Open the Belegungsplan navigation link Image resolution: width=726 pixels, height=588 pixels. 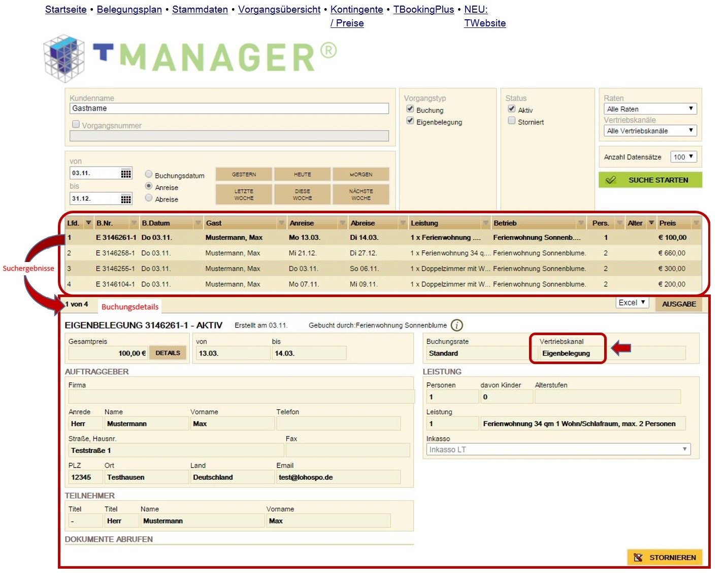129,9
